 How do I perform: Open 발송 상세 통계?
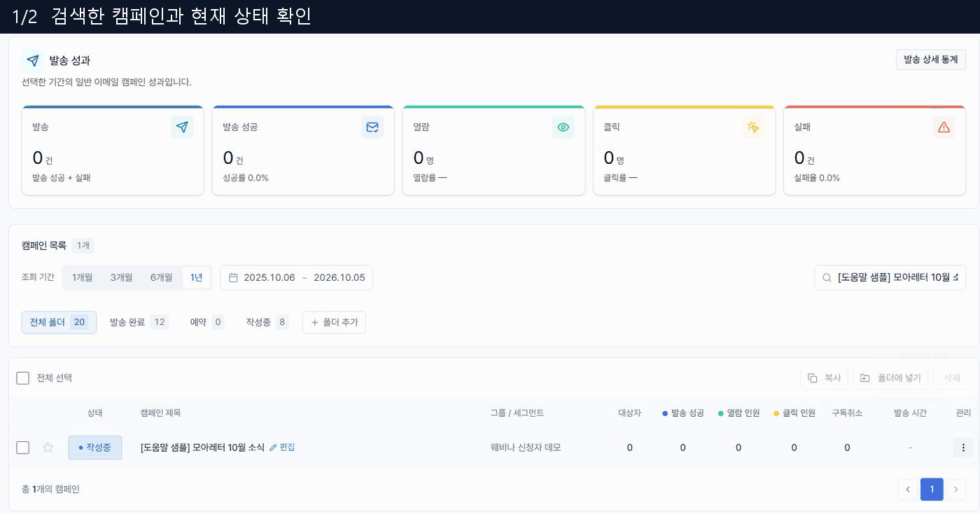point(930,60)
